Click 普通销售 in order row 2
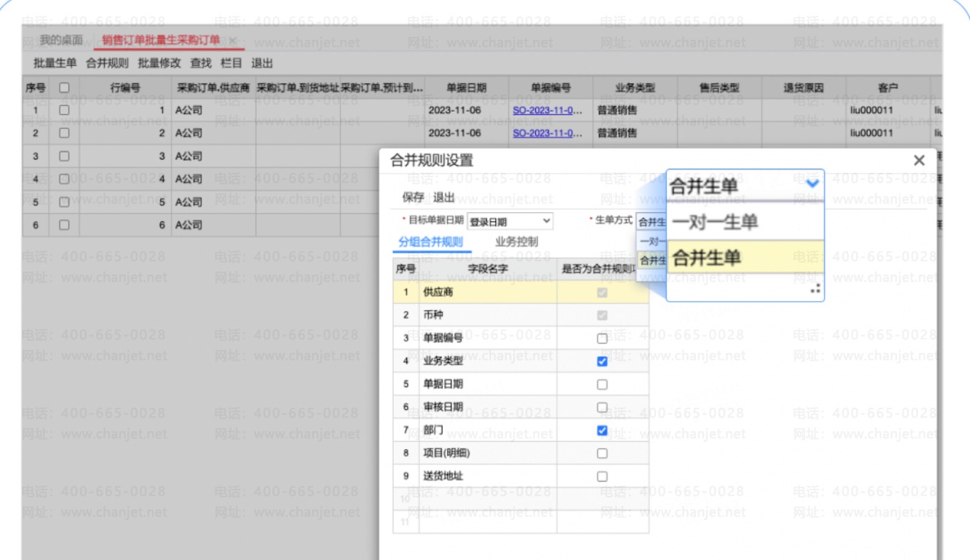 point(617,133)
